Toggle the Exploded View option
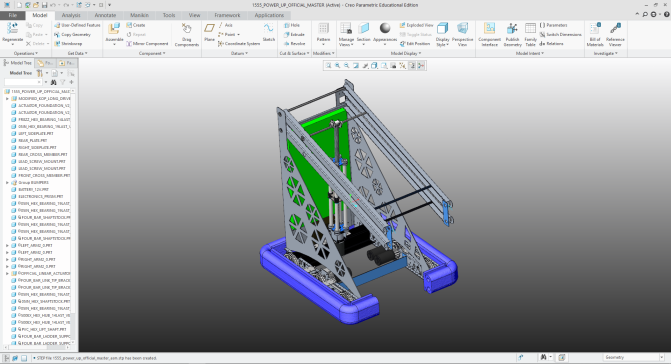Viewport: 671px width, 364px height. point(416,25)
